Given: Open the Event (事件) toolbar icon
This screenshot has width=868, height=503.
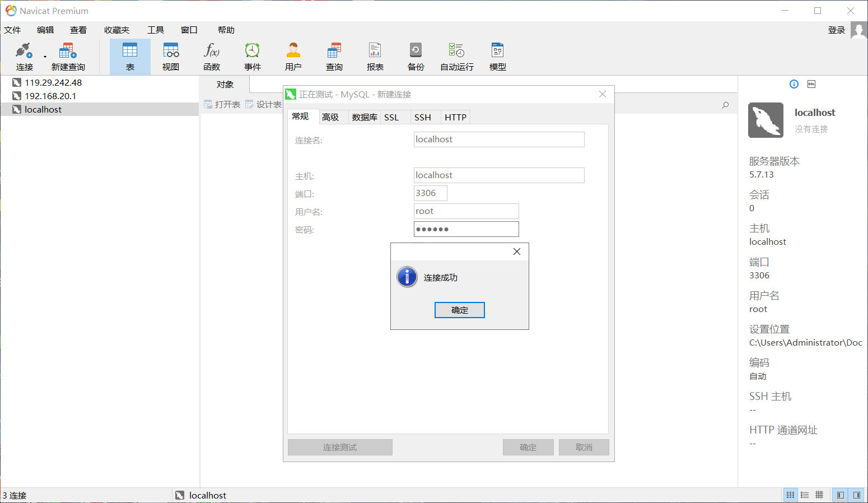Looking at the screenshot, I should coord(253,56).
